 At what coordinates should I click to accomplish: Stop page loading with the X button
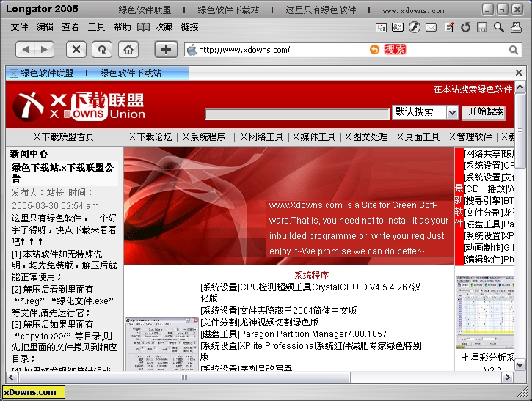click(x=76, y=50)
